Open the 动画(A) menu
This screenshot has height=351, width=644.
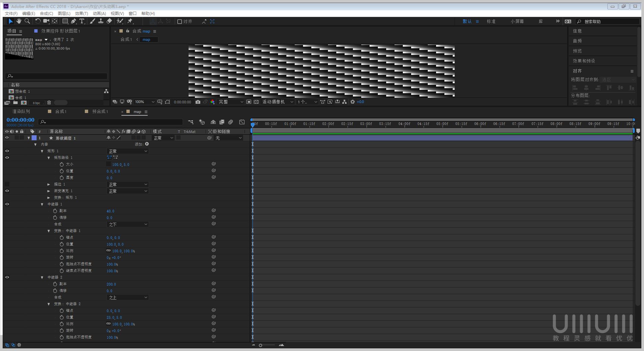point(99,13)
